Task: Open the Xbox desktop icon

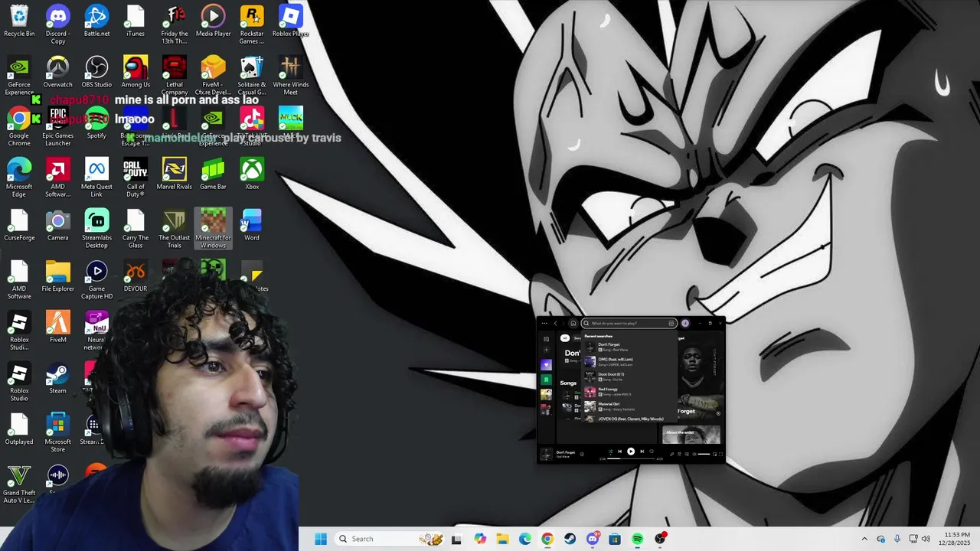Action: (x=252, y=174)
